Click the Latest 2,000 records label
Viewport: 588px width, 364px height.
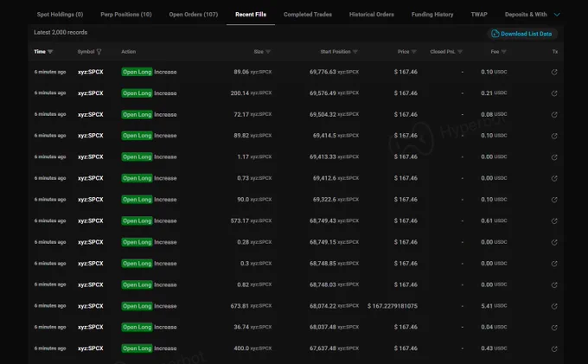coord(61,32)
